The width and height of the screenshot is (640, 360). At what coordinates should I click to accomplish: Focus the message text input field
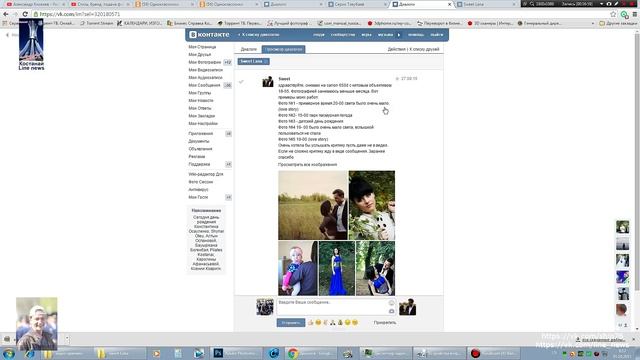[336, 307]
